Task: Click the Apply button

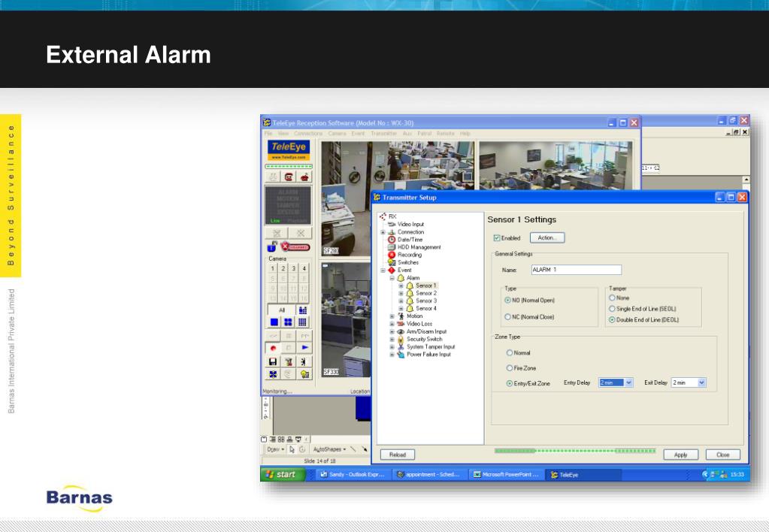Action: (x=681, y=455)
